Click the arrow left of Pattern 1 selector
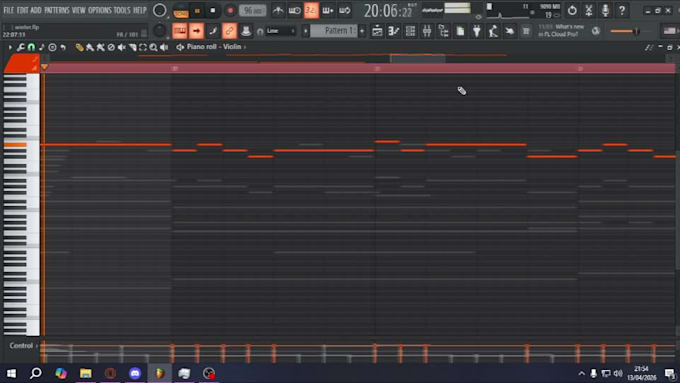 [306, 31]
